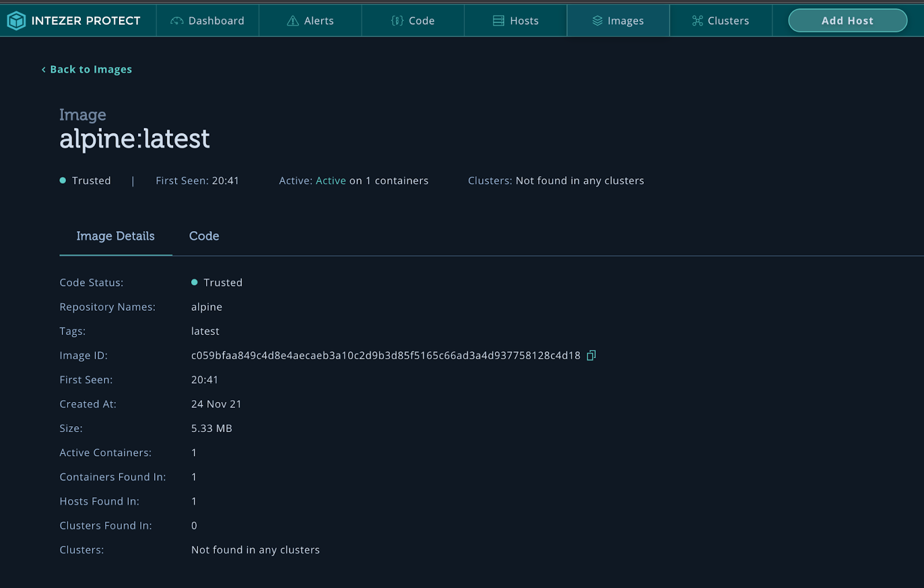Click the Trusted value in Code Status row
Image resolution: width=924 pixels, height=588 pixels.
point(217,282)
